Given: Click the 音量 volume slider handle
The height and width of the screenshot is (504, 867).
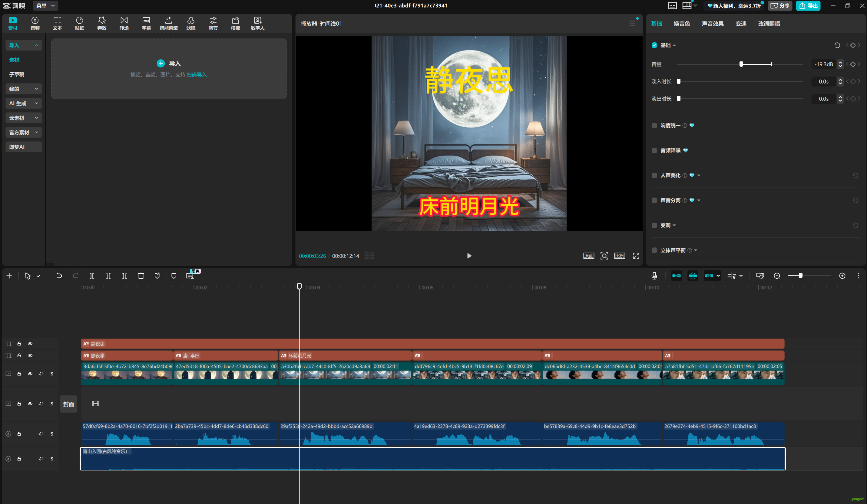Looking at the screenshot, I should coord(741,64).
